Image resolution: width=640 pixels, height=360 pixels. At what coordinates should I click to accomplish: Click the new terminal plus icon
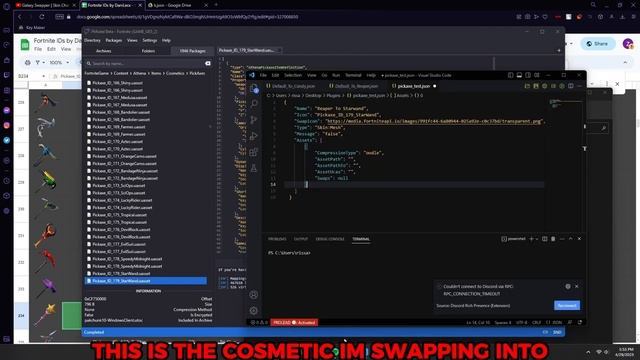(531, 239)
